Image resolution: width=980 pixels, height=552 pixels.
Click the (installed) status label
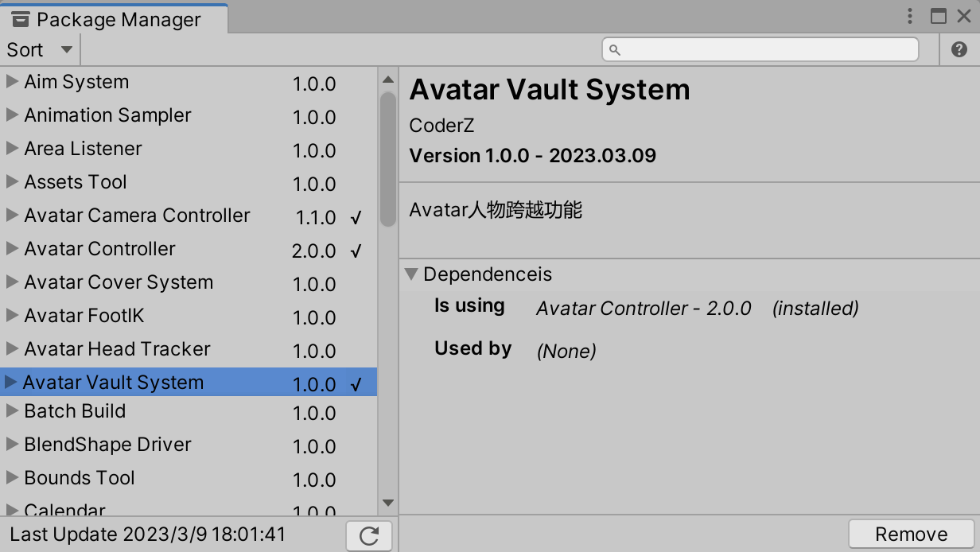(815, 308)
